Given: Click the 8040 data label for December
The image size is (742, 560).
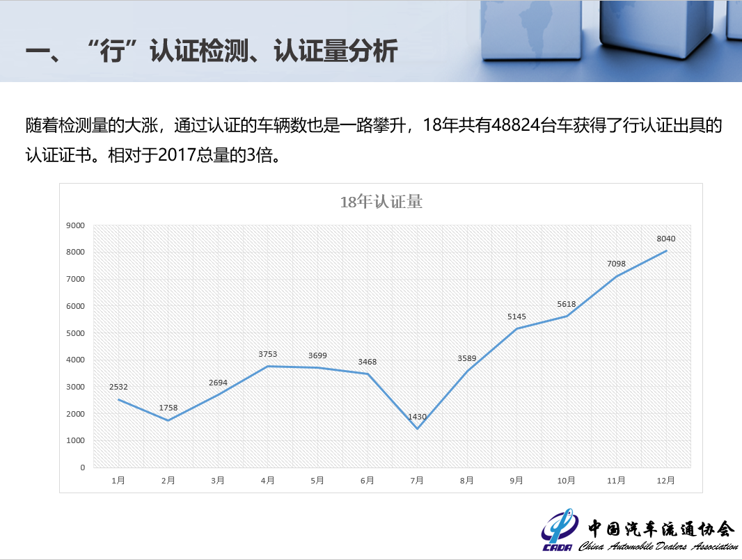Looking at the screenshot, I should pyautogui.click(x=666, y=239).
